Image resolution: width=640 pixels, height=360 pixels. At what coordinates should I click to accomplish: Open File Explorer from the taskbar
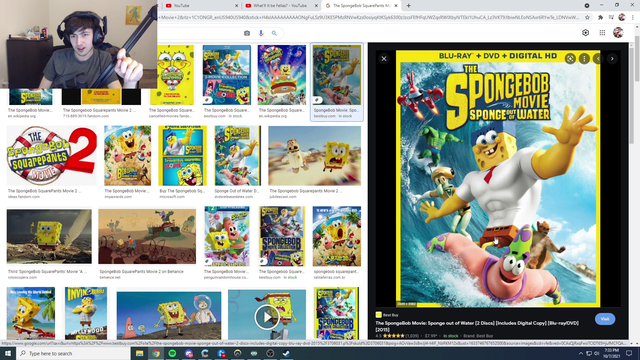[140, 353]
